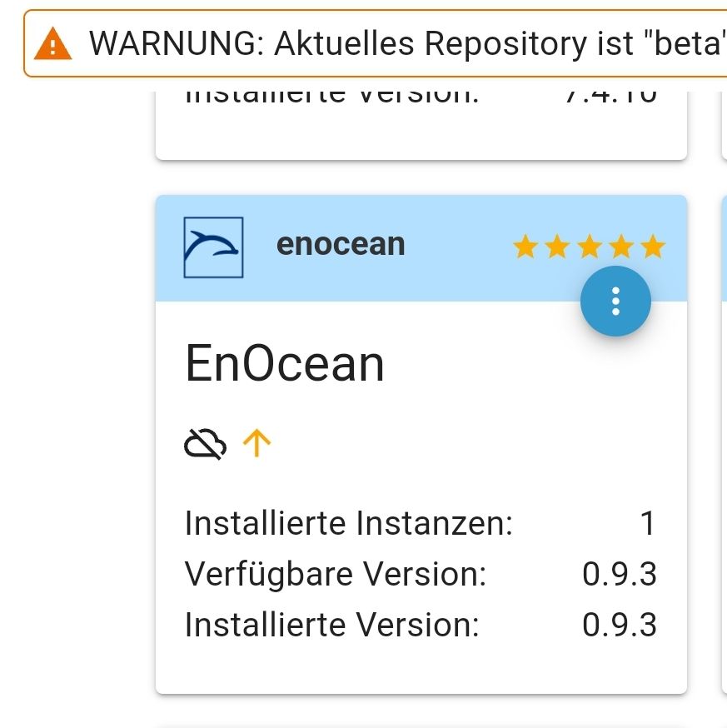Click the first rating star of enocean
This screenshot has width=727, height=728.
525,246
